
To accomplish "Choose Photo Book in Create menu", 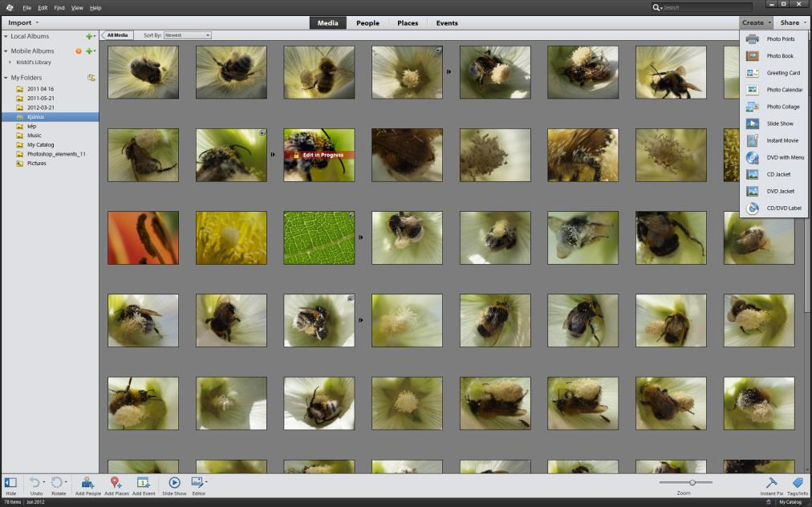I will click(773, 56).
